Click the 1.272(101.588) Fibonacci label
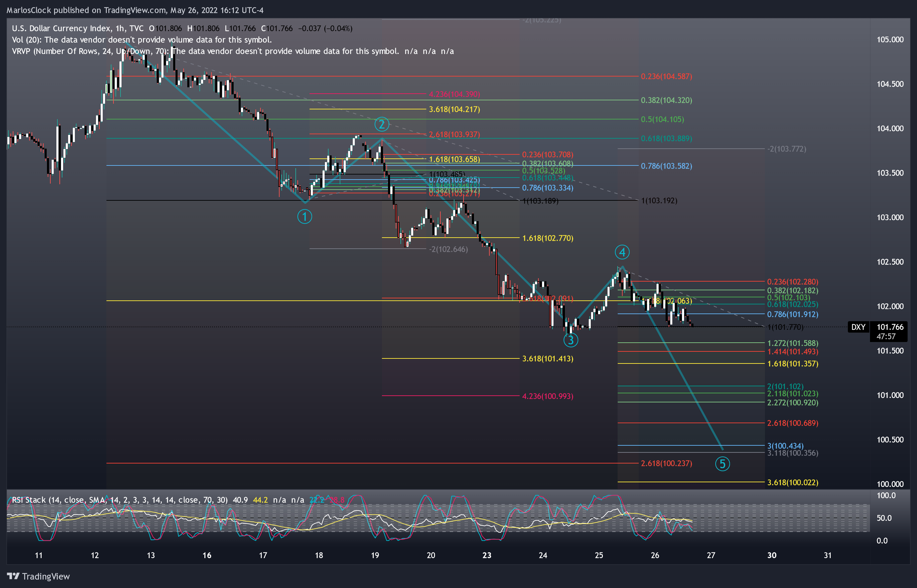 pos(792,343)
